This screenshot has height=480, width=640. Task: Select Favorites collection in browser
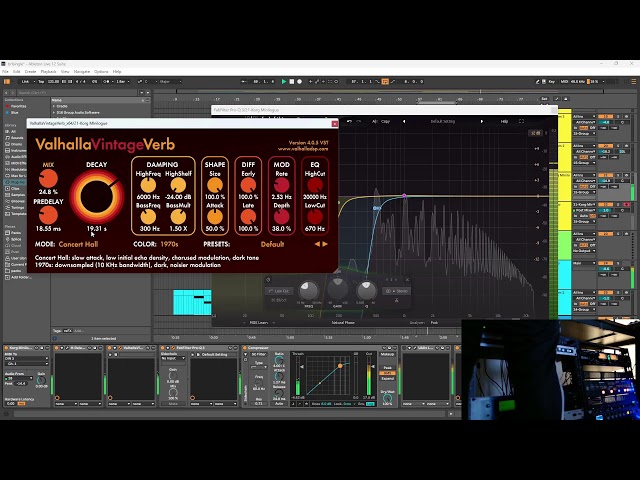pyautogui.click(x=18, y=106)
